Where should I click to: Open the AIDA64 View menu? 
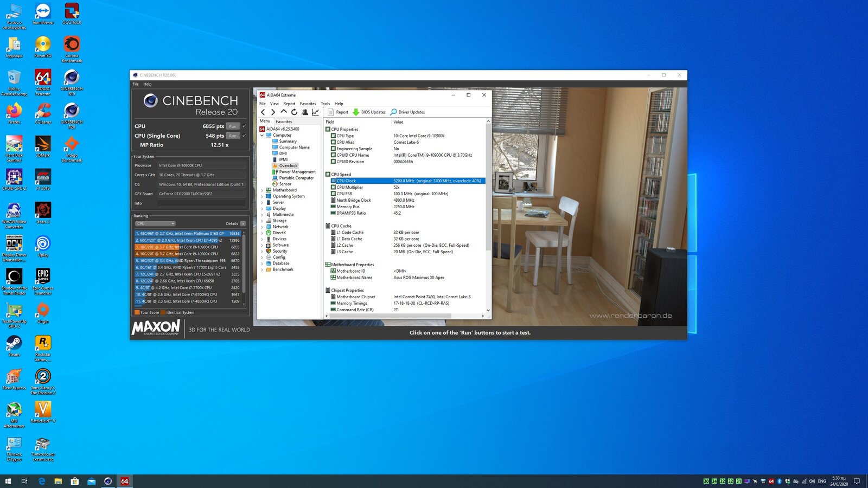(275, 104)
